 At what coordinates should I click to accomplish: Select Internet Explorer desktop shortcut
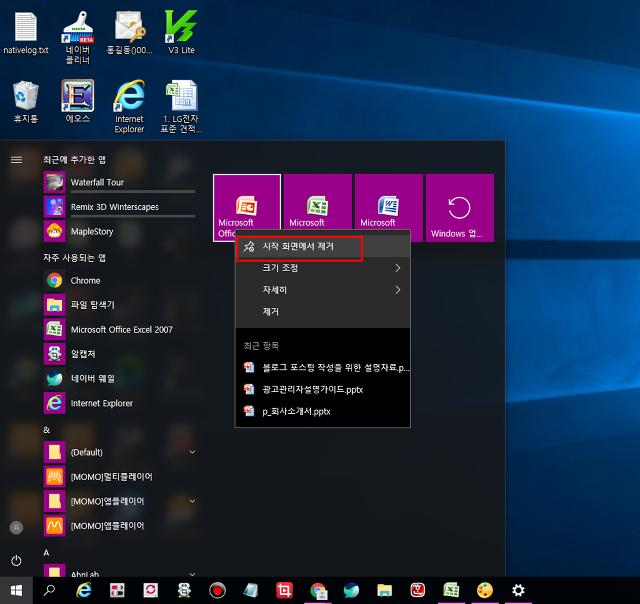coord(129,107)
